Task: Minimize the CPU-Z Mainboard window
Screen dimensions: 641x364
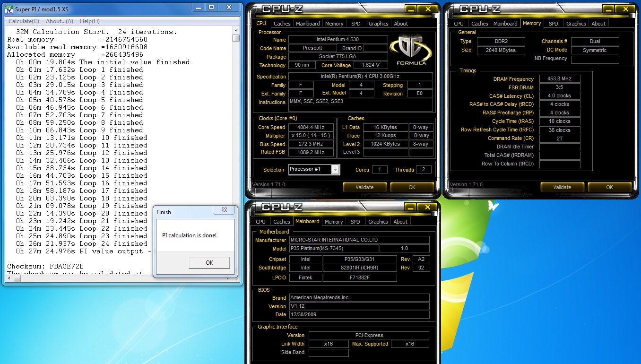Action: point(411,207)
